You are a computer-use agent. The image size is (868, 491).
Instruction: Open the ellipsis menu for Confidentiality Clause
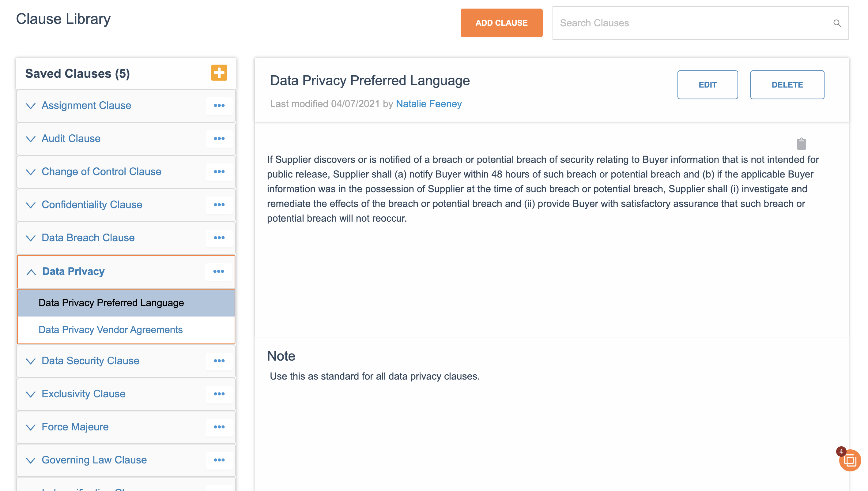click(x=219, y=205)
